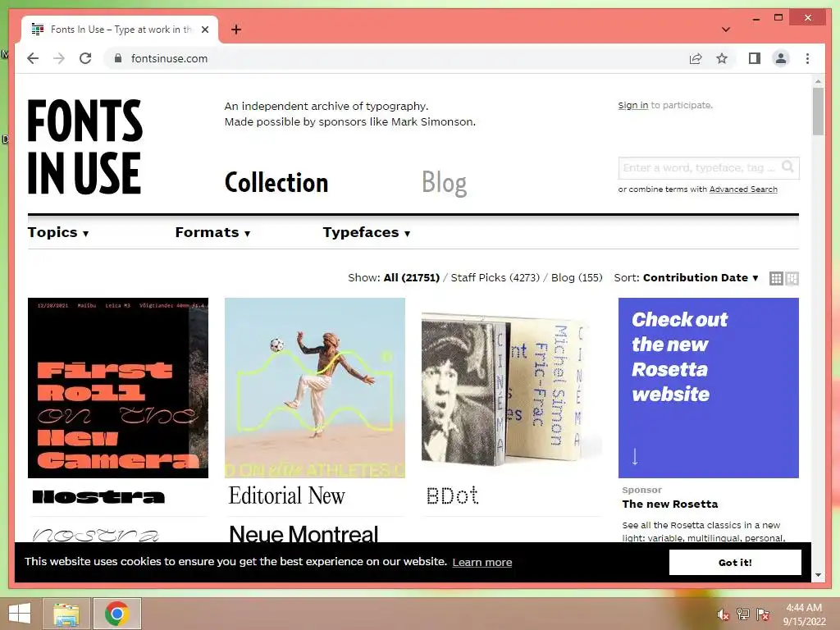Open the Michel Simon book thumbnail
840x630 pixels.
tap(512, 388)
